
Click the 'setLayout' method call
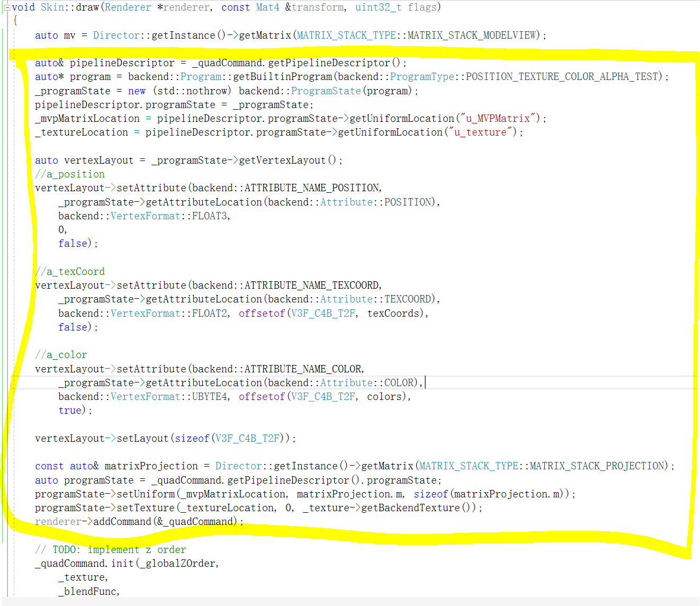[x=142, y=439]
